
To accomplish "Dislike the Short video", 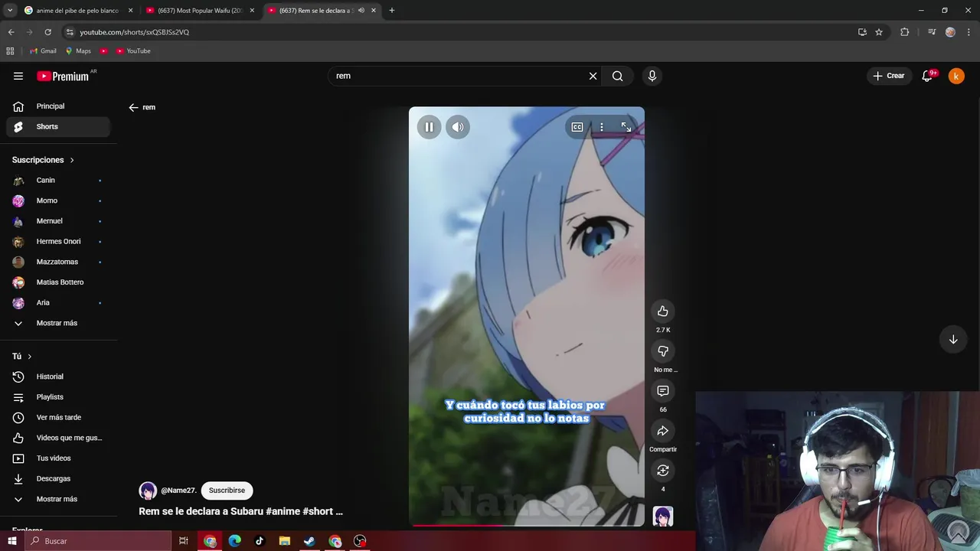I will [663, 351].
